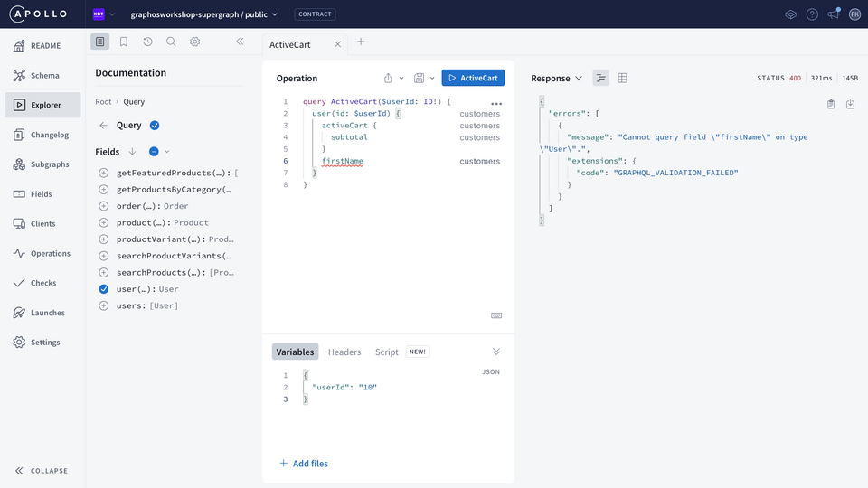
Task: Open the README page in sidebar
Action: point(42,46)
